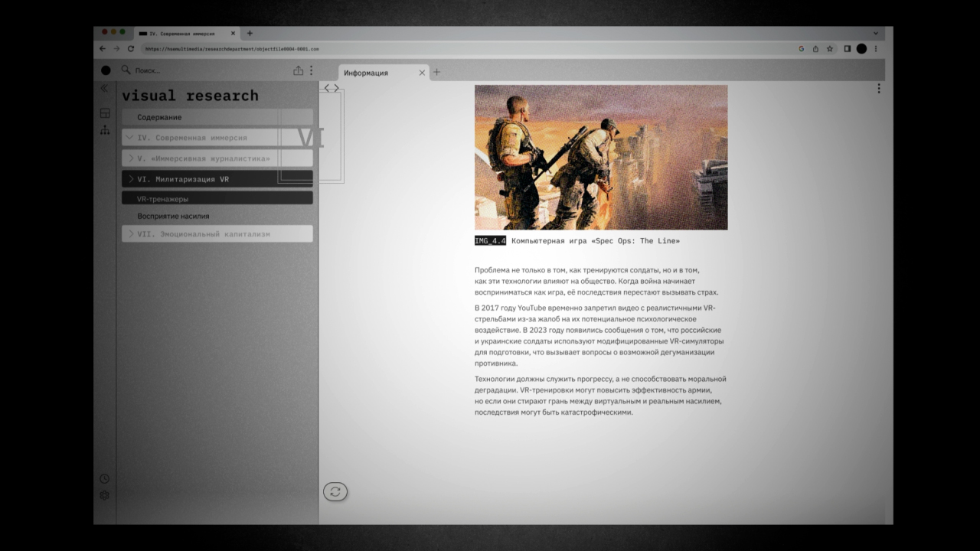Open the layout panels icon in sidebar

pyautogui.click(x=105, y=113)
